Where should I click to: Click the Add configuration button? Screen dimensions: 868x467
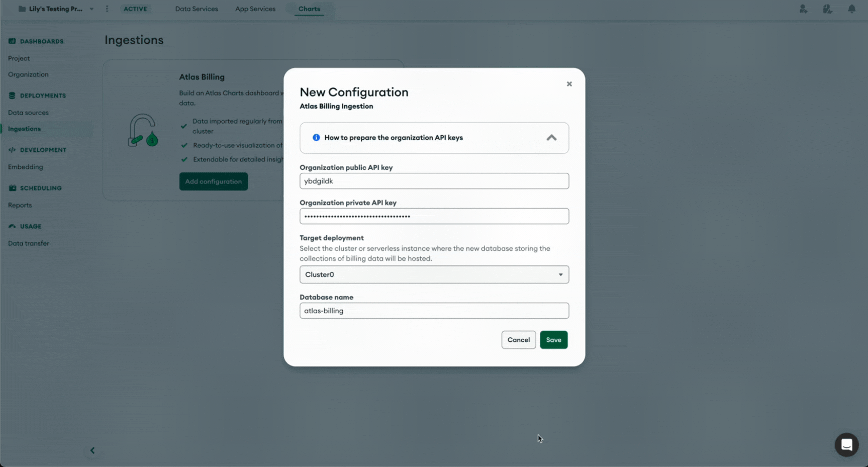pos(213,181)
